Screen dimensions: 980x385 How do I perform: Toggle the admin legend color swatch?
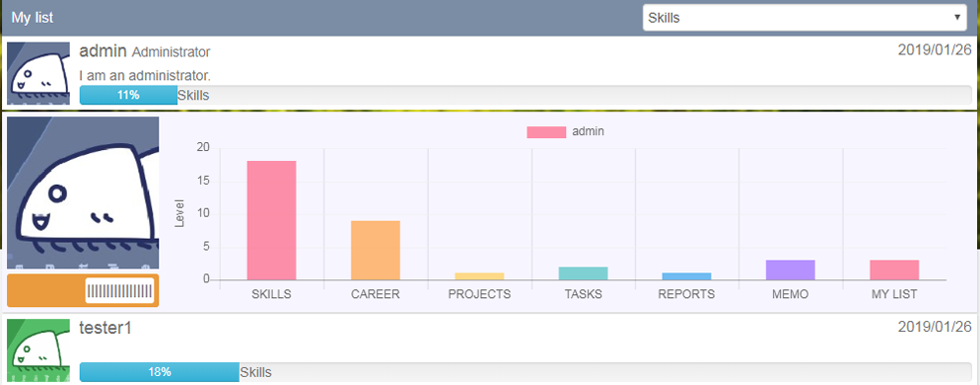click(546, 132)
